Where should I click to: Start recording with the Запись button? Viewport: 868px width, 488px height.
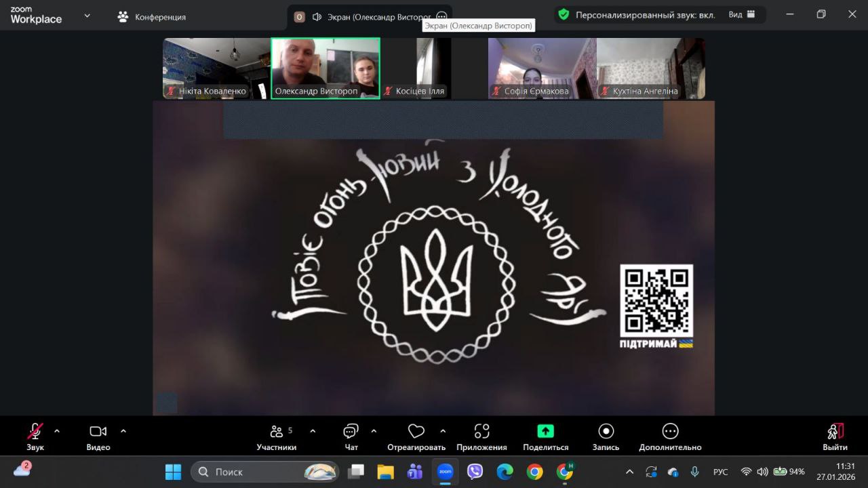pyautogui.click(x=606, y=432)
